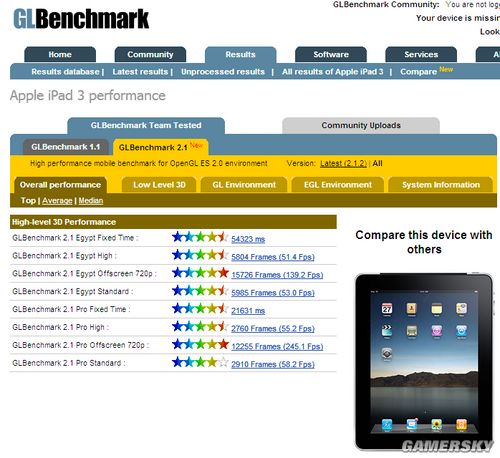Open the Software navigation tab
Screen dimensions: 500x458
pyautogui.click(x=331, y=54)
